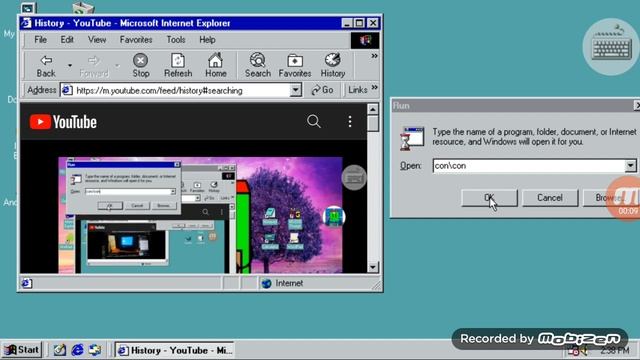
Task: Click the YouTube logo on the page
Action: coord(63,122)
